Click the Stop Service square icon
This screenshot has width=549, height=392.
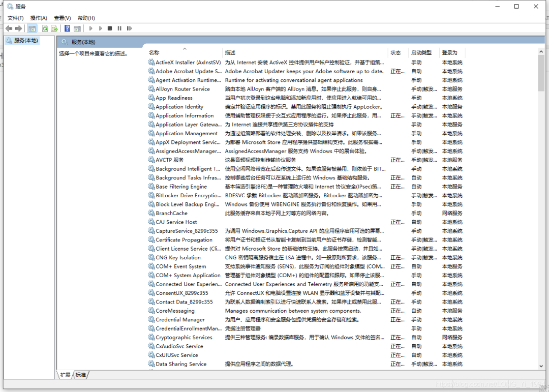(110, 28)
